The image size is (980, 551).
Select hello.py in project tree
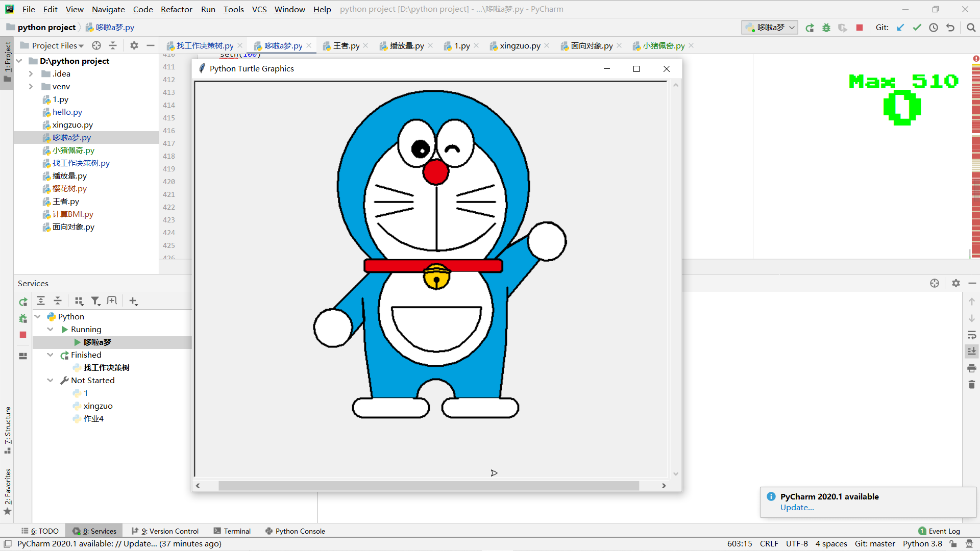(67, 112)
